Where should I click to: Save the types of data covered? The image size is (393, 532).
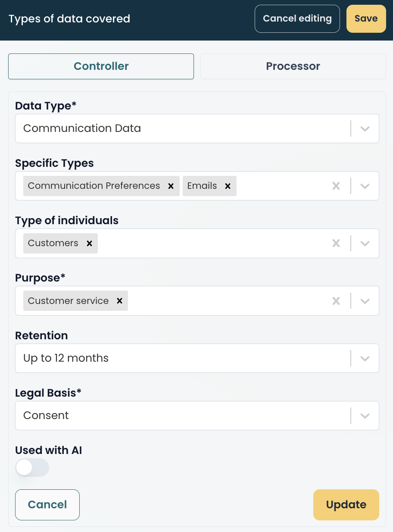coord(366,19)
